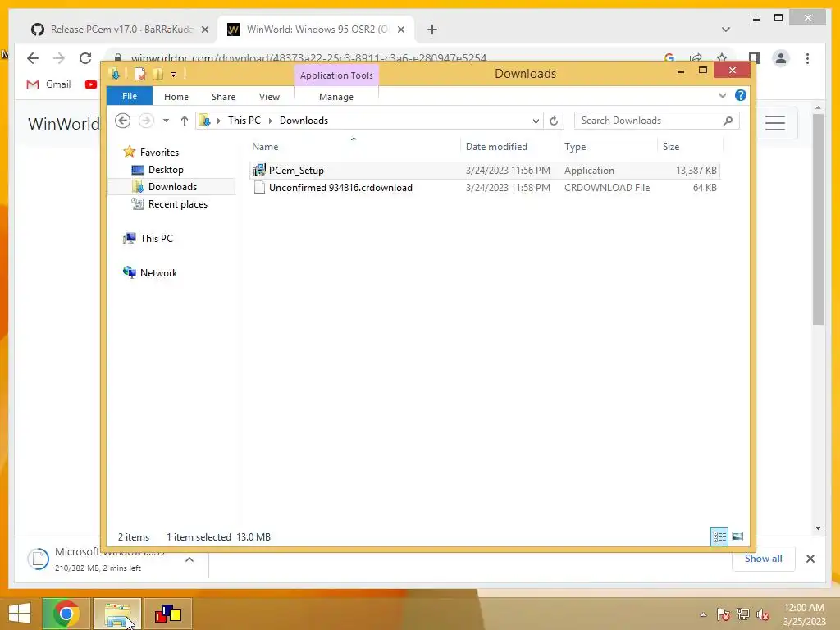The height and width of the screenshot is (630, 840).
Task: Open the YouTube bookmark icon
Action: pos(91,84)
